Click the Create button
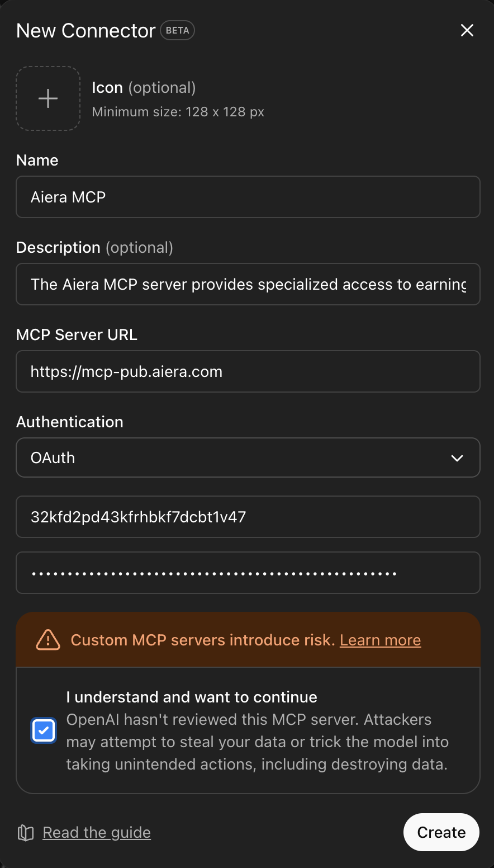This screenshot has width=494, height=868. pyautogui.click(x=441, y=832)
